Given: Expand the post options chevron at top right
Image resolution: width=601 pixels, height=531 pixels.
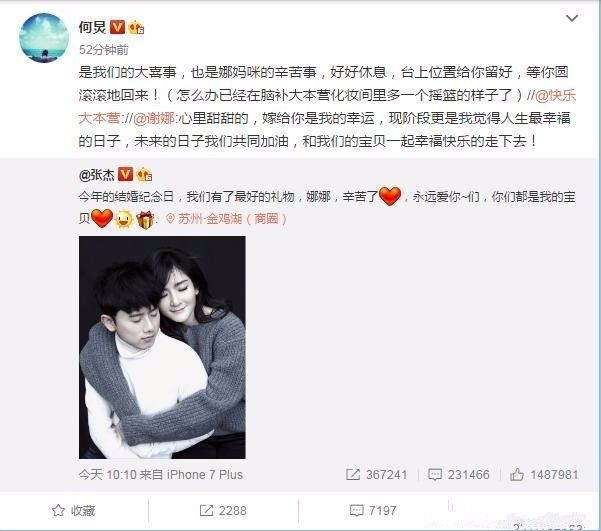Looking at the screenshot, I should 572,18.
